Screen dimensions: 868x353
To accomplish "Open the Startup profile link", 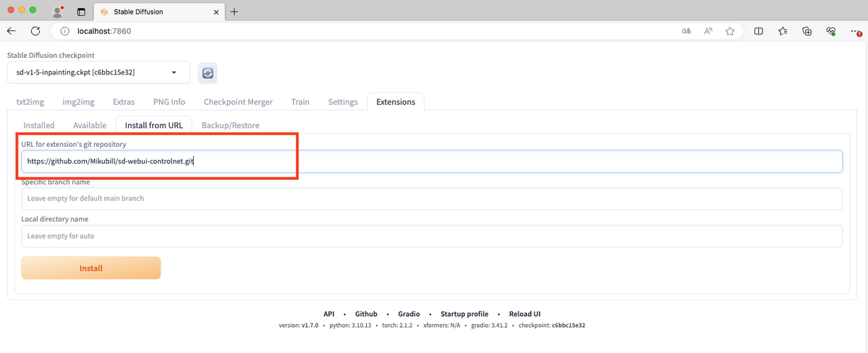I will coord(464,314).
